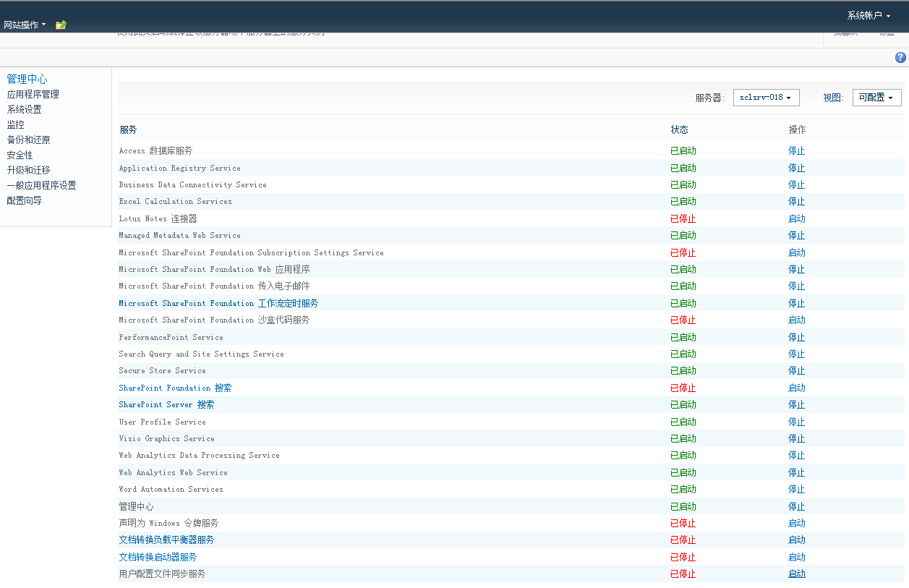
Task: Stop the PerformancePoint Service
Action: click(796, 337)
